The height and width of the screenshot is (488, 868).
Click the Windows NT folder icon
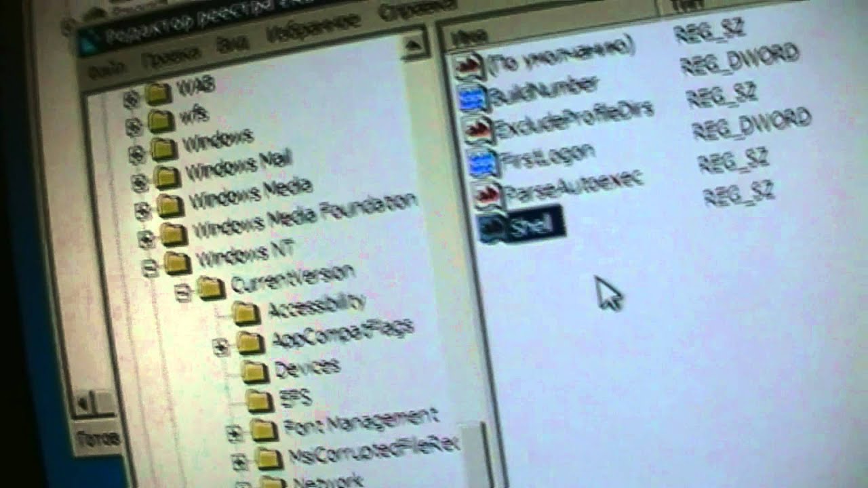pos(178,262)
